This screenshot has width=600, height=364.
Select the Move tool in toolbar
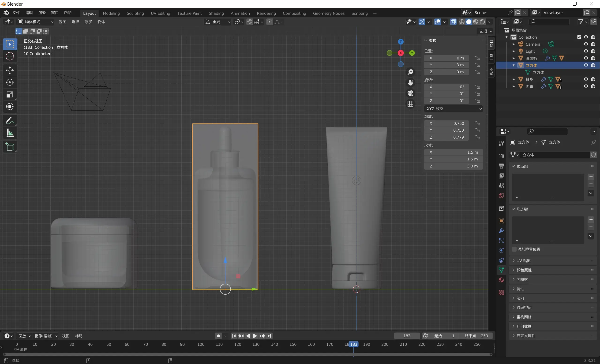point(10,70)
